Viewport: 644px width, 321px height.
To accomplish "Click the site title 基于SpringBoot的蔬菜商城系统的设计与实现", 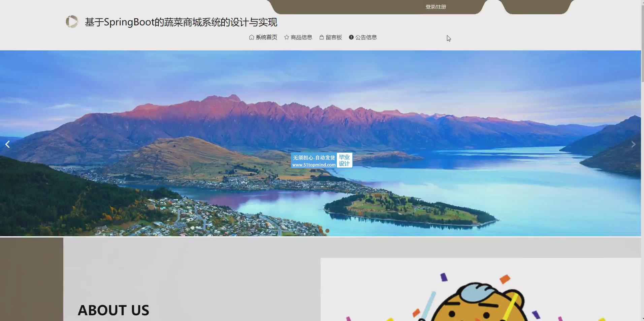I will point(181,22).
